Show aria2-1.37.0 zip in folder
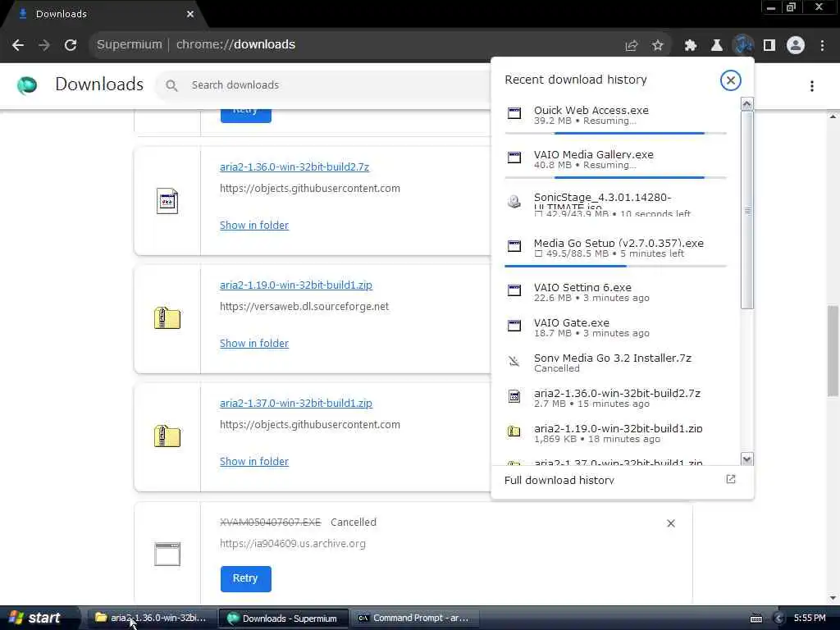The image size is (840, 630). (254, 462)
